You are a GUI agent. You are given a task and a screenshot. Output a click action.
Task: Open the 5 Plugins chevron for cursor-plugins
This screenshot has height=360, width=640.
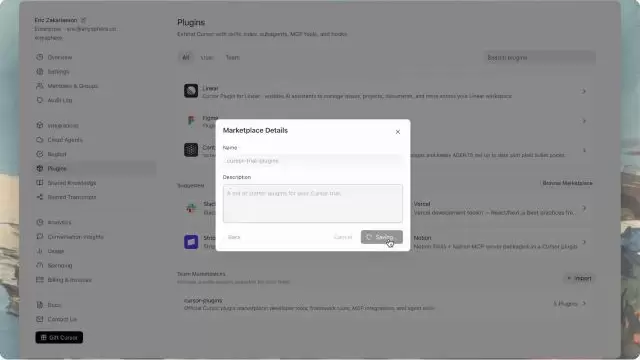point(584,303)
